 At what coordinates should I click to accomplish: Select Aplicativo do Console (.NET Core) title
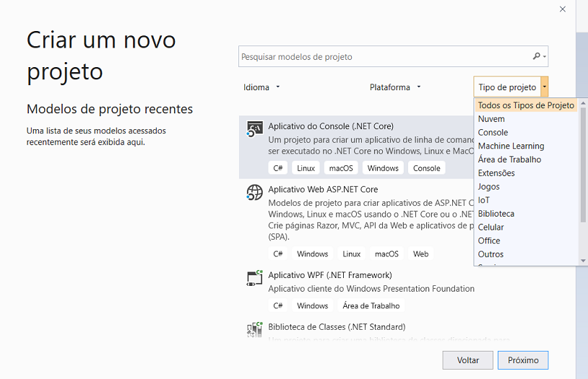pos(331,126)
